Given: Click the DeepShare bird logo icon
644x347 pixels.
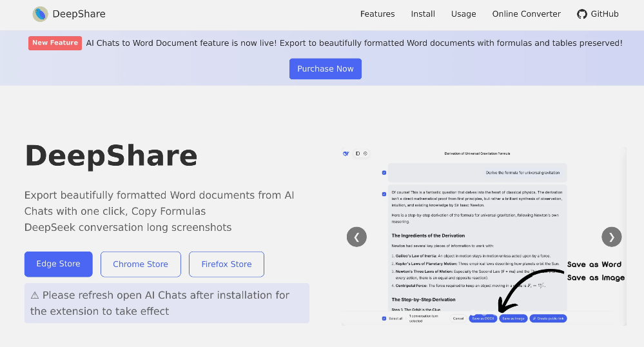Looking at the screenshot, I should click(x=40, y=14).
